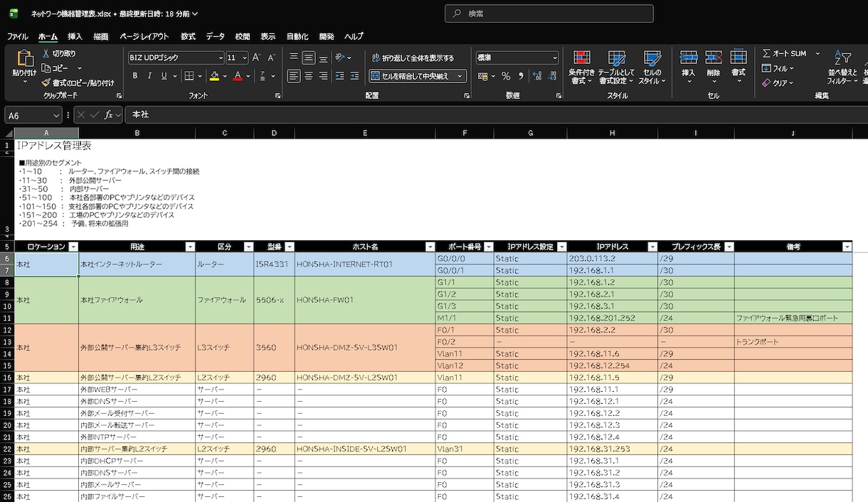868x502 pixels.
Task: Click the text orientation icon
Action: (340, 58)
